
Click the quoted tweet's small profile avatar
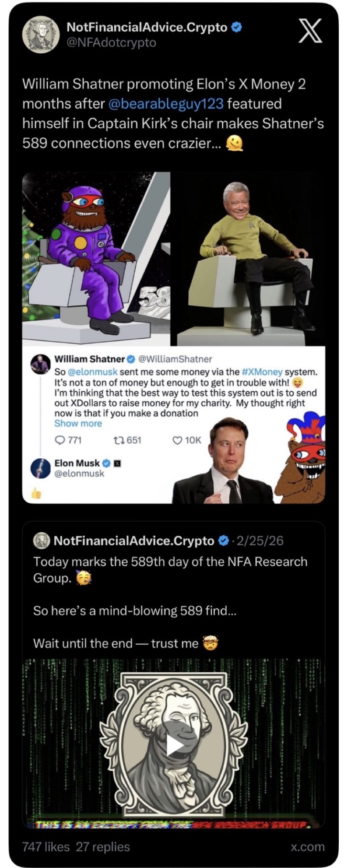42,541
